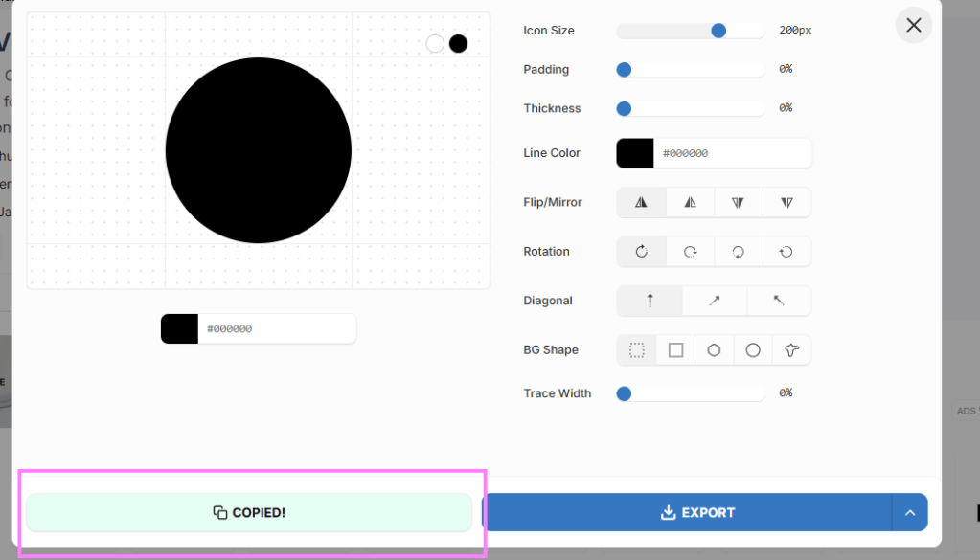The height and width of the screenshot is (560, 980).
Task: Click the hex color field below the preview
Action: 276,328
